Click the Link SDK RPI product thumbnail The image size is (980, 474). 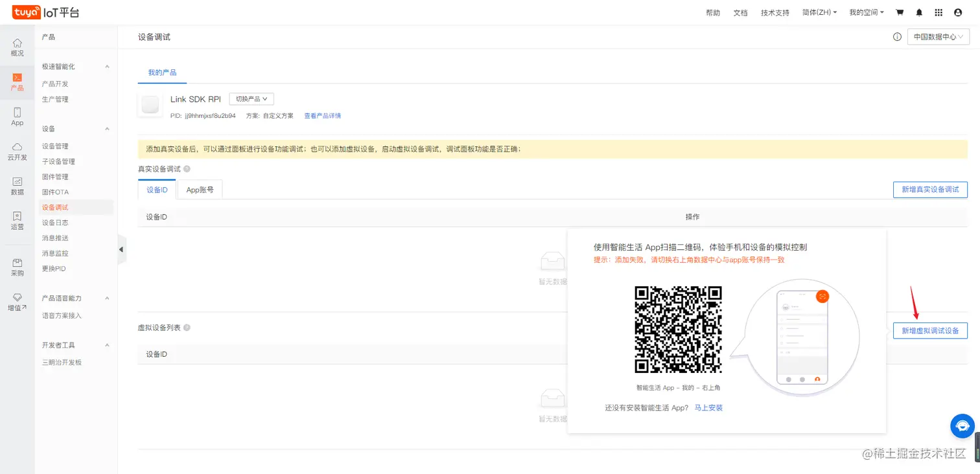tap(150, 105)
